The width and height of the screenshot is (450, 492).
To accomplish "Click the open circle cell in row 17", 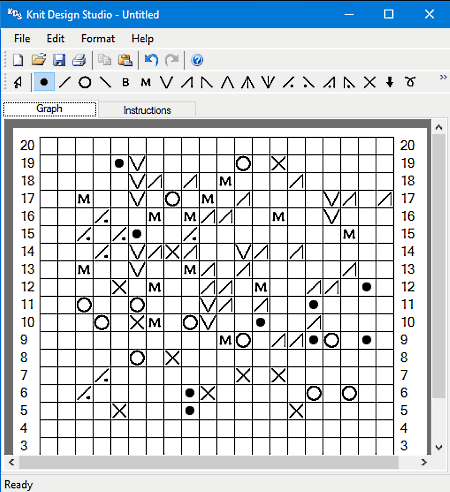I will coord(172,199).
